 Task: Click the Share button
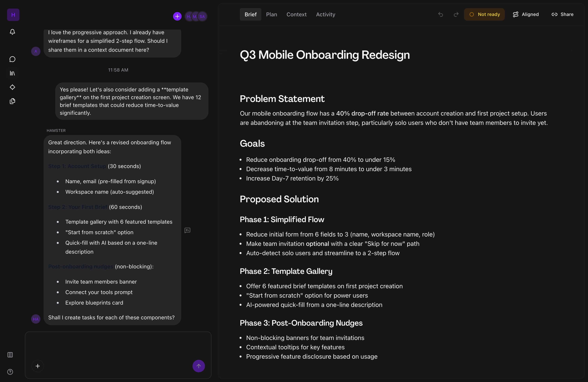tap(562, 14)
